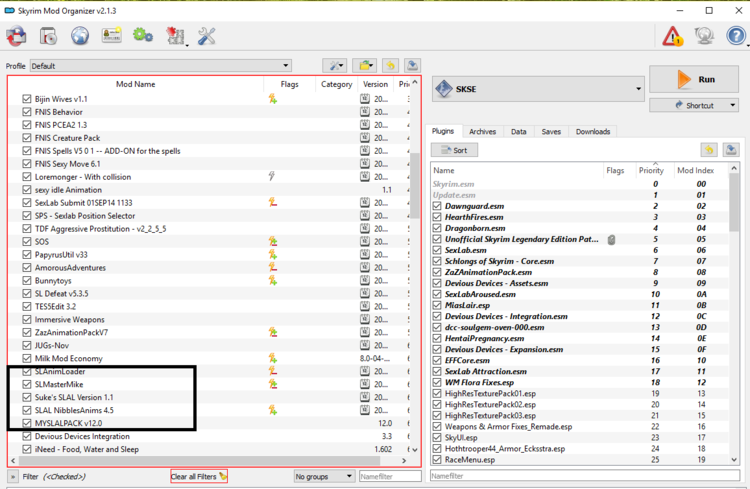750x489 pixels.
Task: Sort plugins by Priority column header
Action: click(x=651, y=170)
